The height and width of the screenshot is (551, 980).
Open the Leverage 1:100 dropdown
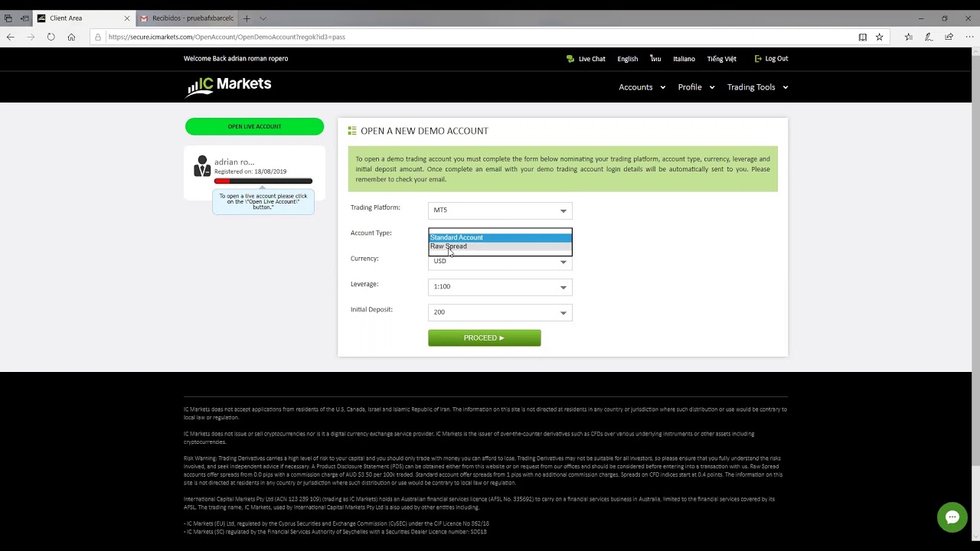[x=500, y=287]
